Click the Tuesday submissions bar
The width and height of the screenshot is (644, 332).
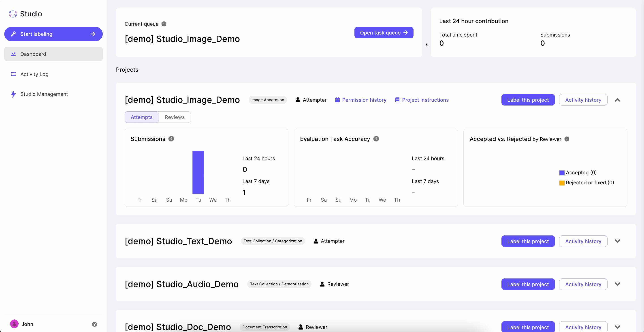coord(198,172)
